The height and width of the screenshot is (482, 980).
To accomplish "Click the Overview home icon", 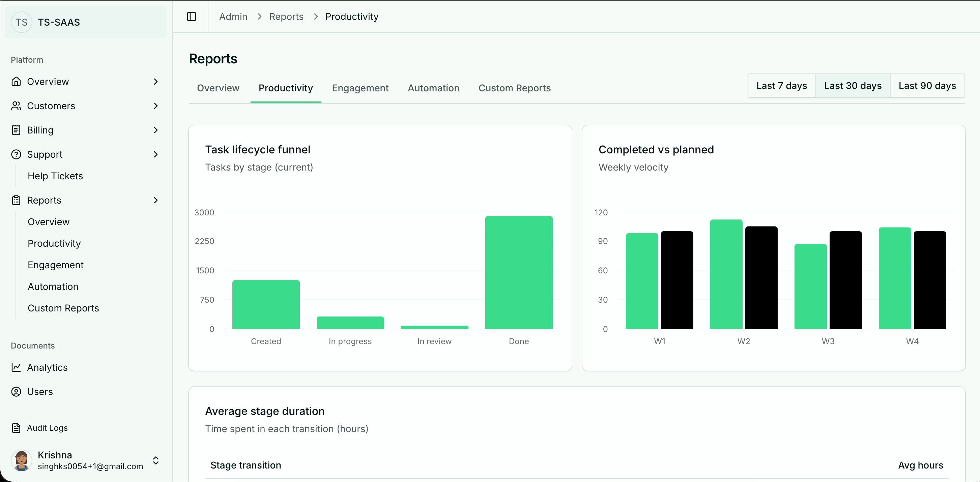I will [x=16, y=81].
